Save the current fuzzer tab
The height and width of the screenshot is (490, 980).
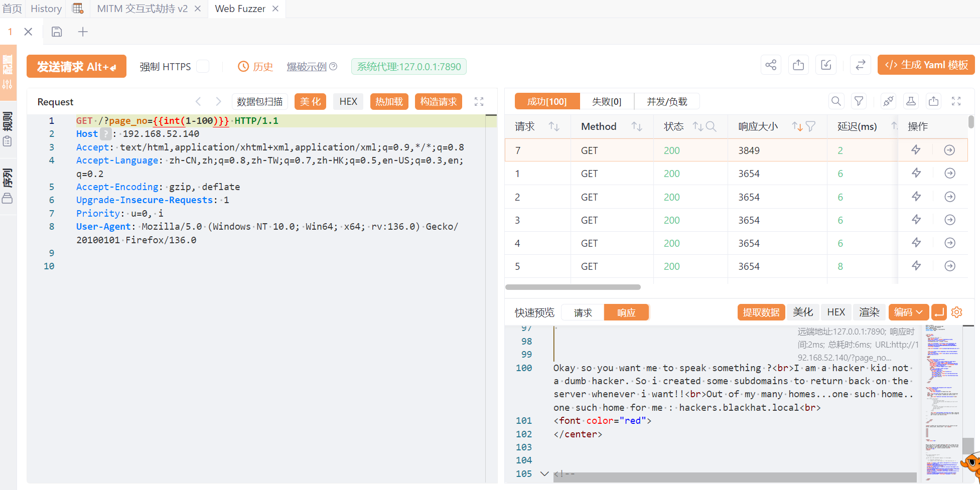click(x=57, y=32)
